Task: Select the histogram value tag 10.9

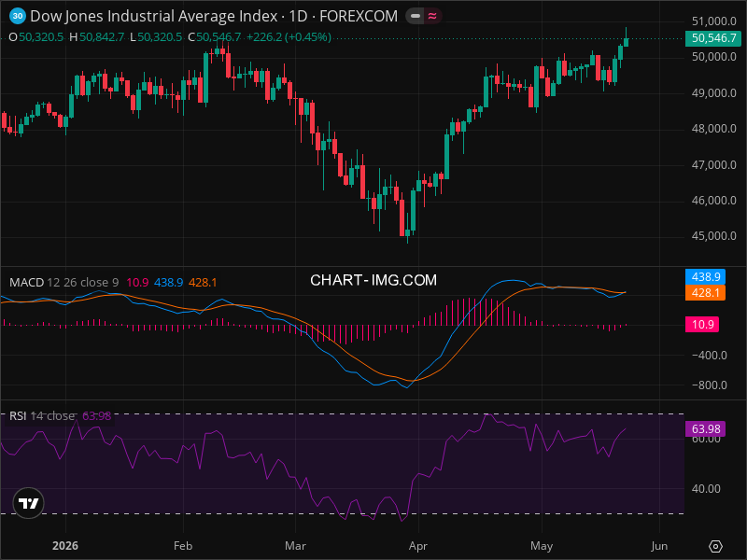Action: [702, 324]
